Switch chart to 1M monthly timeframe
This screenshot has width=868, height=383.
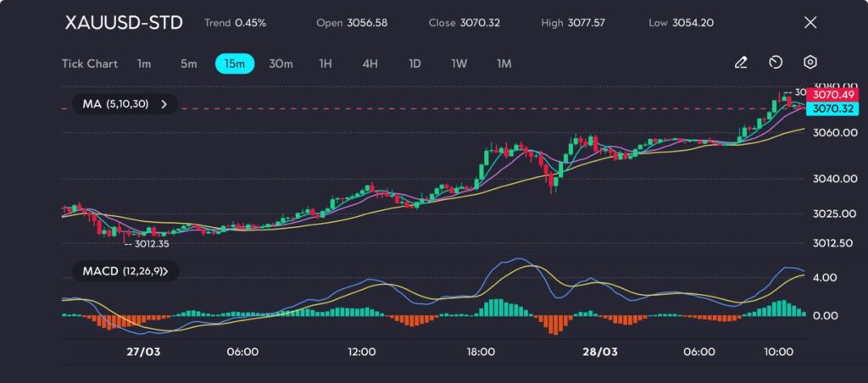[504, 64]
